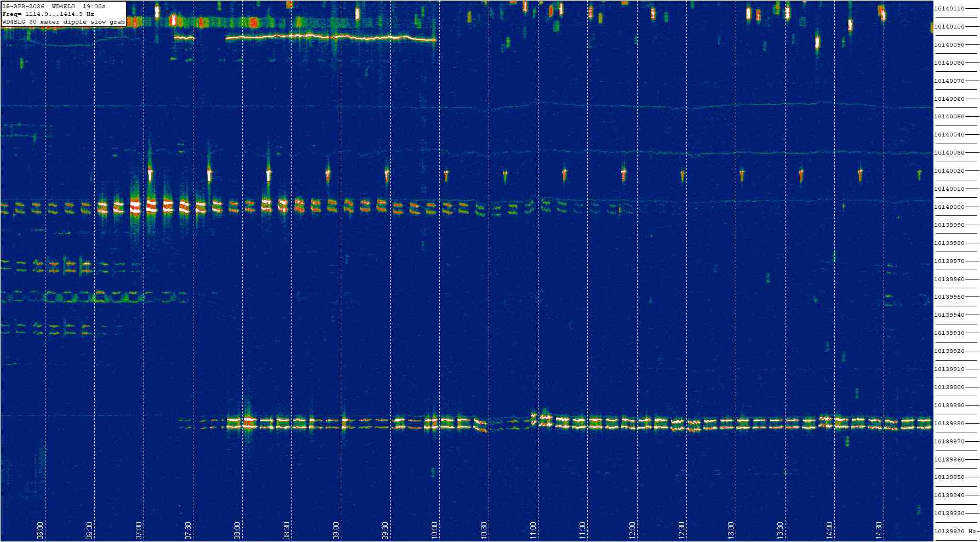Select the 10140100 frequency scale label
The image size is (980, 542).
click(x=949, y=27)
